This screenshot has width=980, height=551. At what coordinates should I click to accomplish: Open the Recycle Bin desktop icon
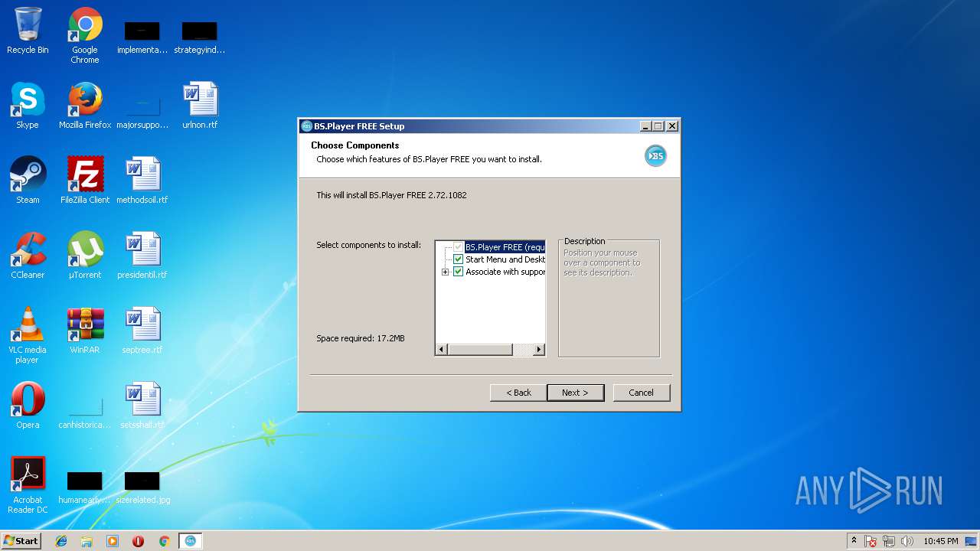(28, 31)
